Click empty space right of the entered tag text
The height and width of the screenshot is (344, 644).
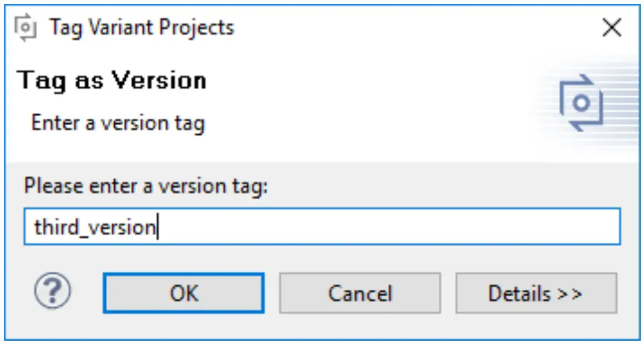tap(387, 227)
